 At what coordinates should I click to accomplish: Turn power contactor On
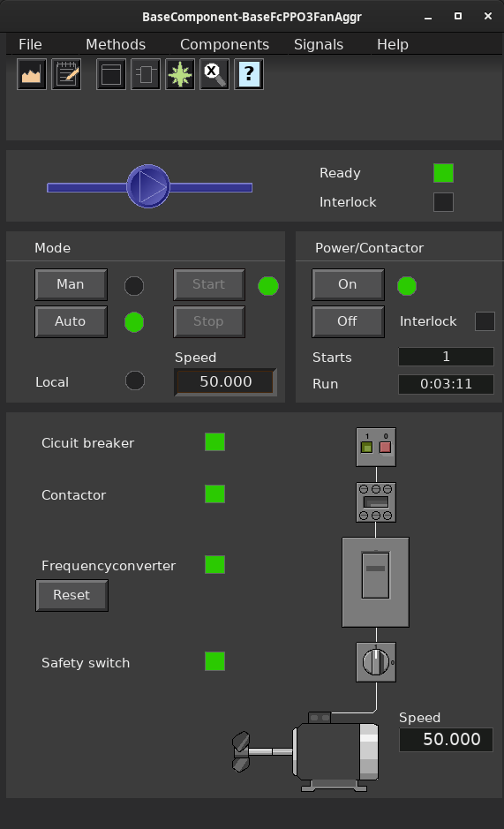[348, 284]
